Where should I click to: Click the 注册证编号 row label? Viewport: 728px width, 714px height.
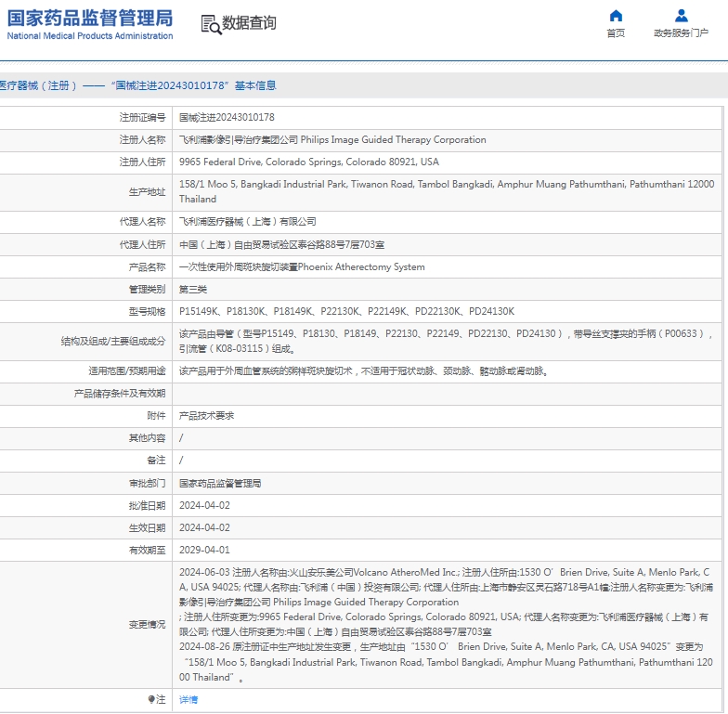[143, 117]
